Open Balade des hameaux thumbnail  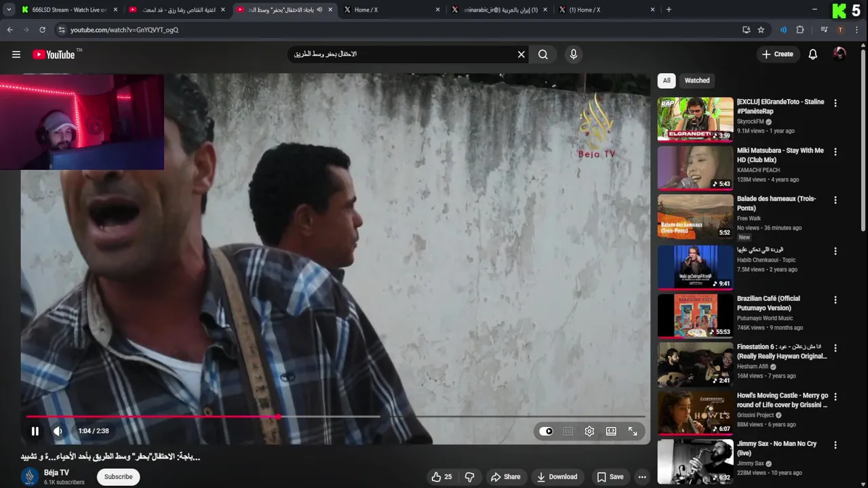[x=695, y=216]
